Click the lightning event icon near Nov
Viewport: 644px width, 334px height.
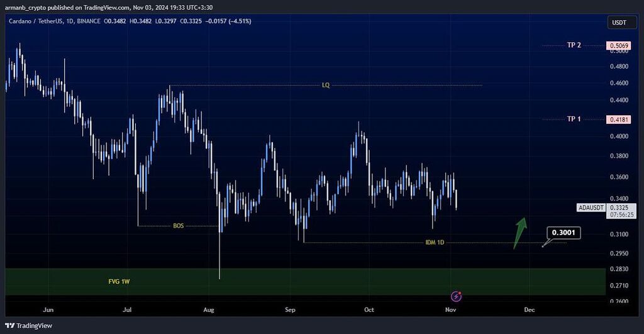click(x=457, y=296)
